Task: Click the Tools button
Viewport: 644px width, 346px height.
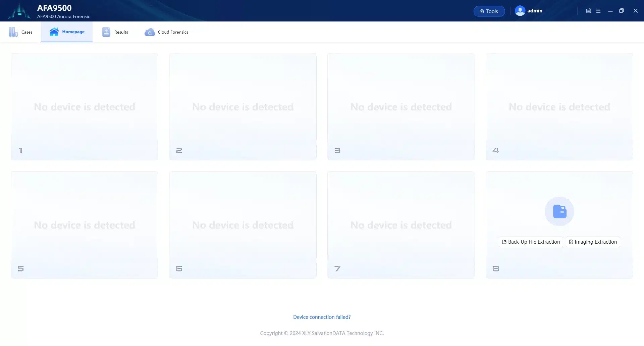Action: pos(489,11)
